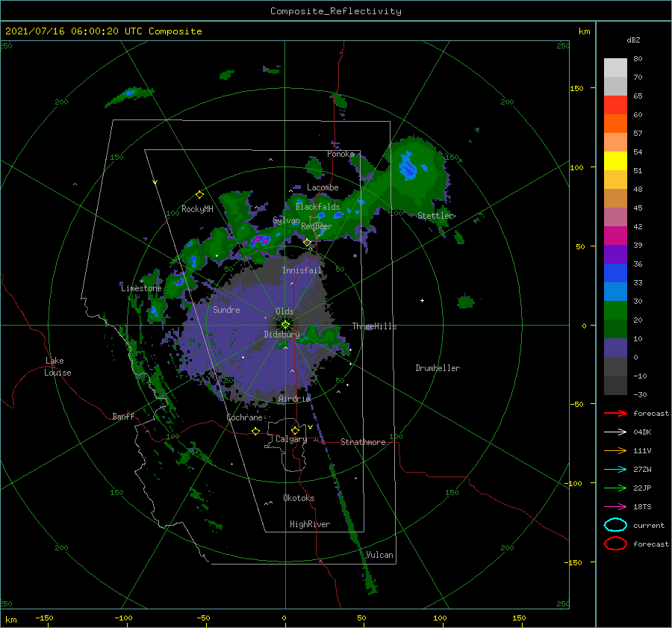Viewport: 672px width, 628px height.
Task: Click the Didsbury city label
Action: click(282, 335)
